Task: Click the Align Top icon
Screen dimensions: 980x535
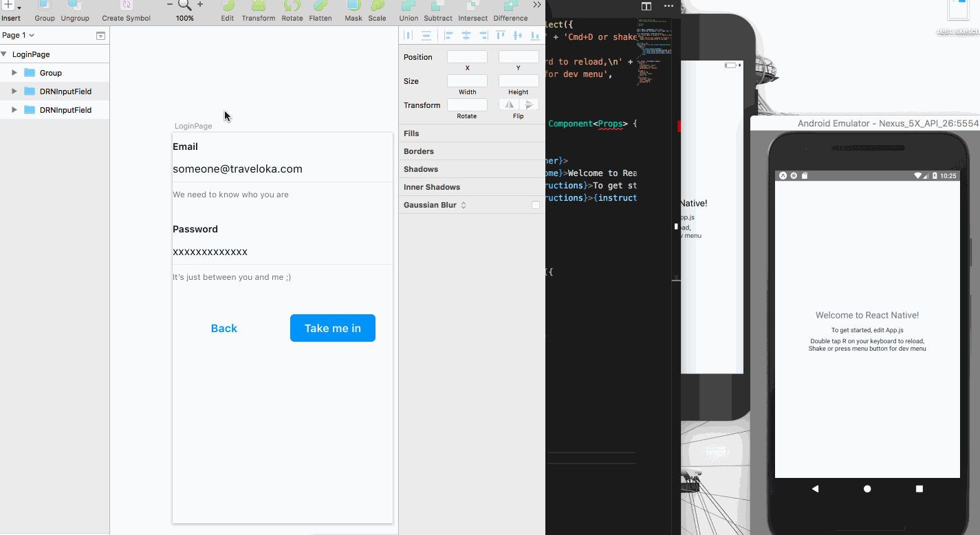Action: pyautogui.click(x=501, y=35)
